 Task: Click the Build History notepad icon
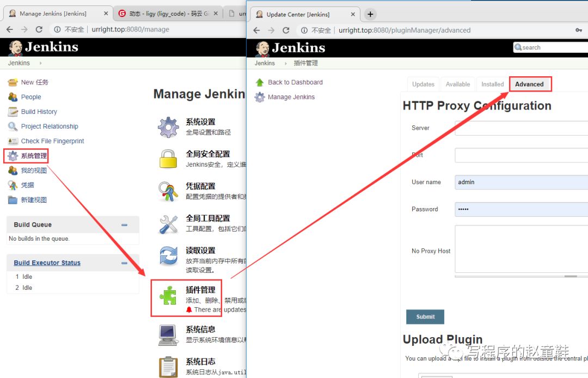[13, 111]
